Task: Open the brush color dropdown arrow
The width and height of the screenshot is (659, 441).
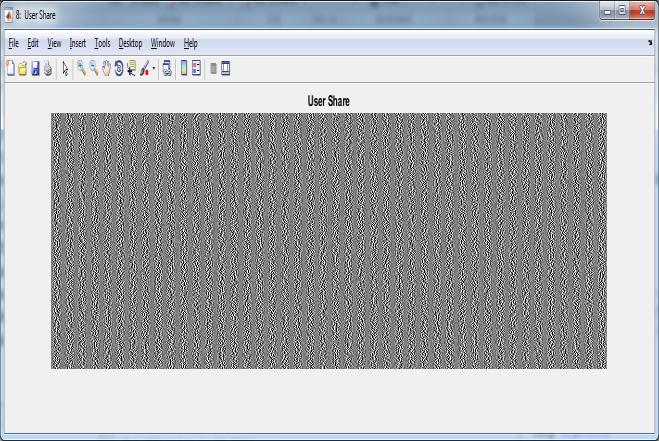Action: [x=154, y=68]
